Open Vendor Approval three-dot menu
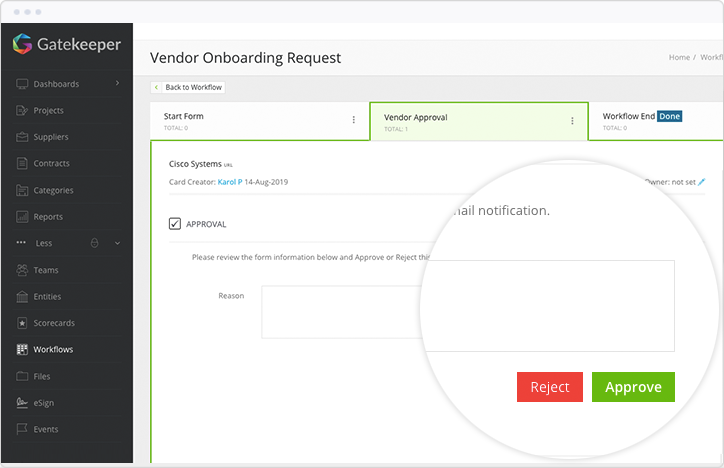Image resolution: width=724 pixels, height=468 pixels. tap(572, 121)
